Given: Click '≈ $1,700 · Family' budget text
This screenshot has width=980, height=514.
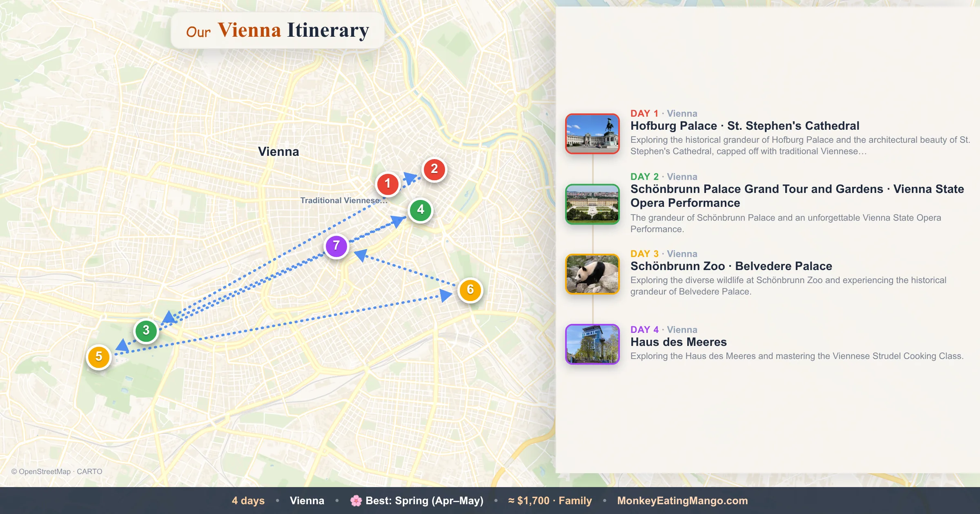Looking at the screenshot, I should pos(550,501).
